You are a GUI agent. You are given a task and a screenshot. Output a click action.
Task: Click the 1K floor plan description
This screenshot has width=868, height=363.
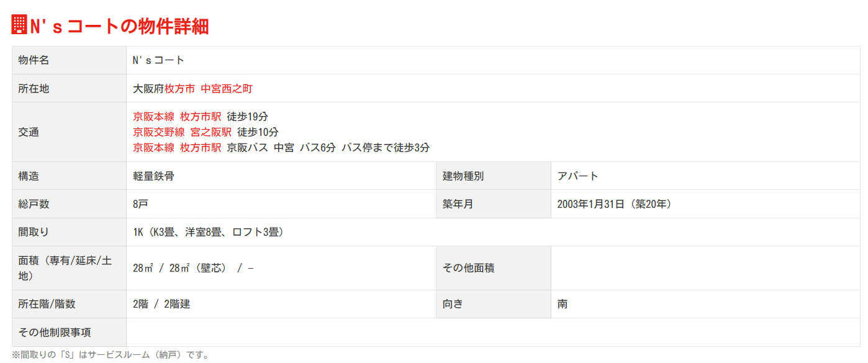click(208, 233)
